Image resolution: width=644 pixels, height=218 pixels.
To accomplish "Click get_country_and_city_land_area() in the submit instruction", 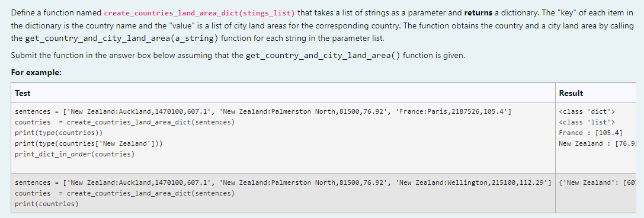I will pos(323,56).
